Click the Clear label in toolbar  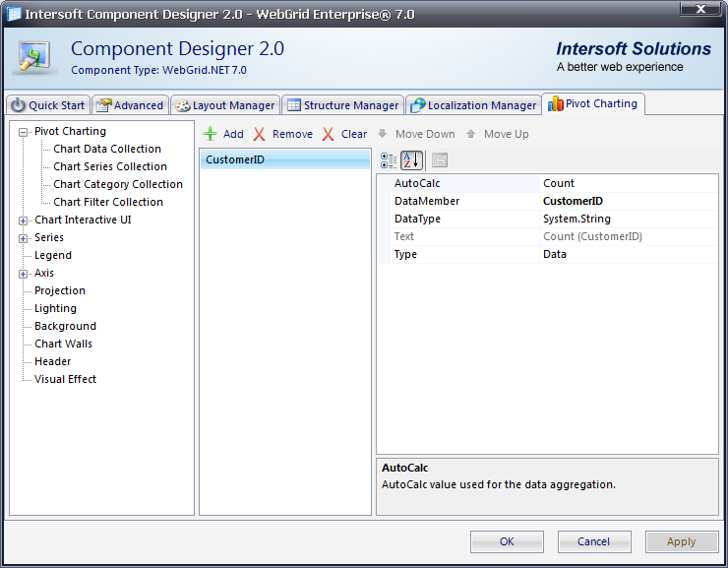[354, 134]
